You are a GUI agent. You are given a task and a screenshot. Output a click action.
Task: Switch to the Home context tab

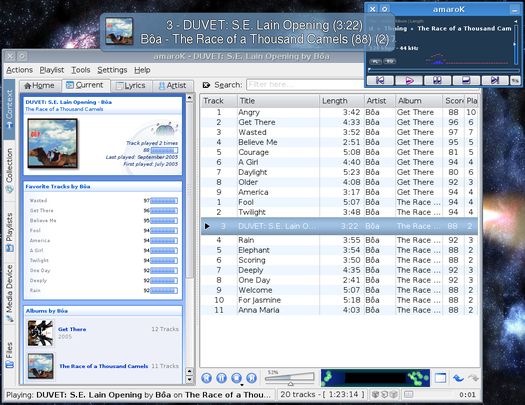40,86
